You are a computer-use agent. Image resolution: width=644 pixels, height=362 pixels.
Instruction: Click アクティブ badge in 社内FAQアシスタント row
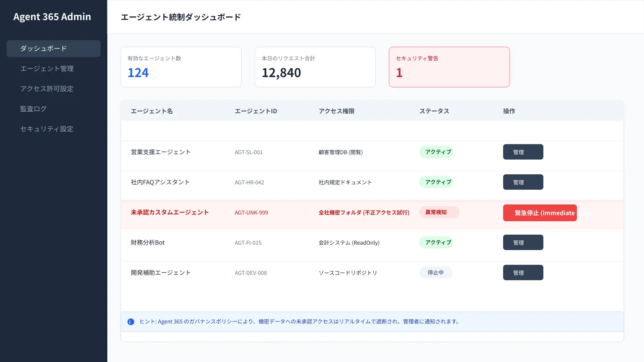[x=436, y=182]
